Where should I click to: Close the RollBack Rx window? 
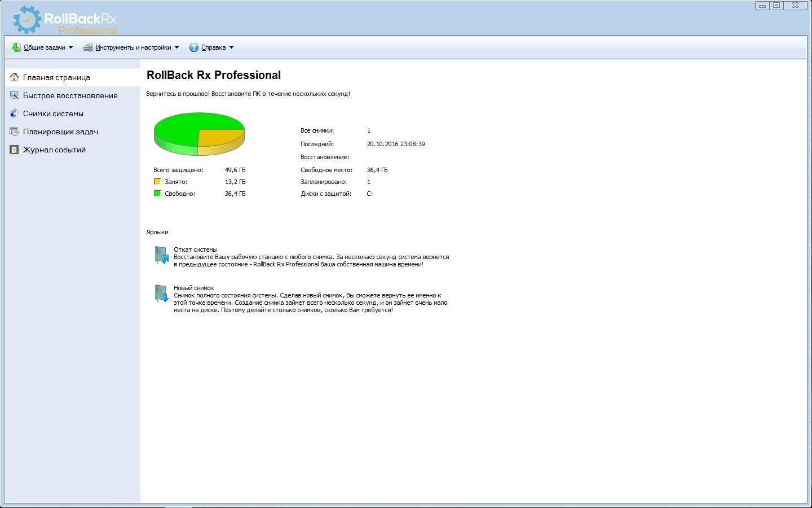tap(796, 6)
